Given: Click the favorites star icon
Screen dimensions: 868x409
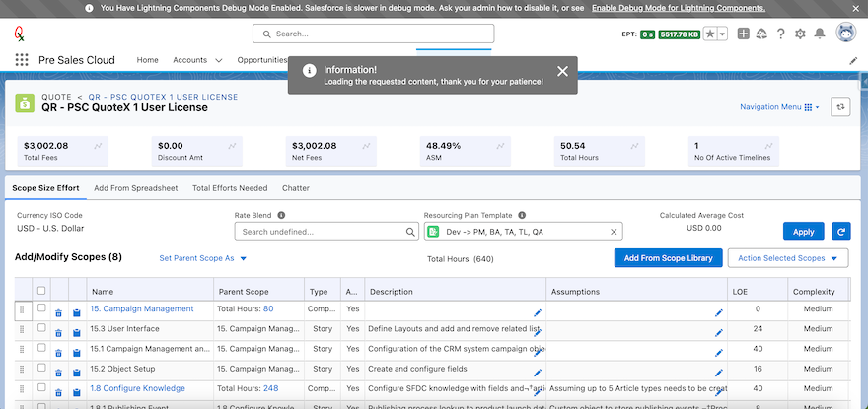Looking at the screenshot, I should coord(709,34).
